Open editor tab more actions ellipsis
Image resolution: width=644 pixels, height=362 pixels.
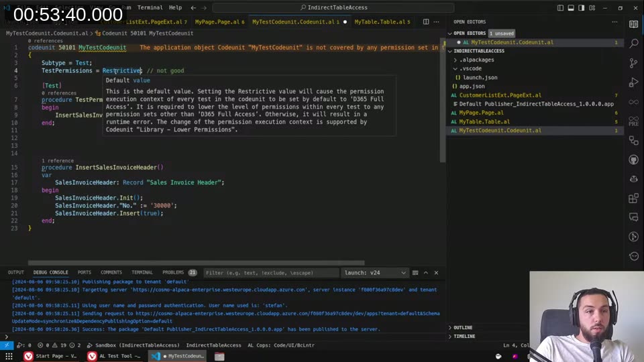[436, 21]
